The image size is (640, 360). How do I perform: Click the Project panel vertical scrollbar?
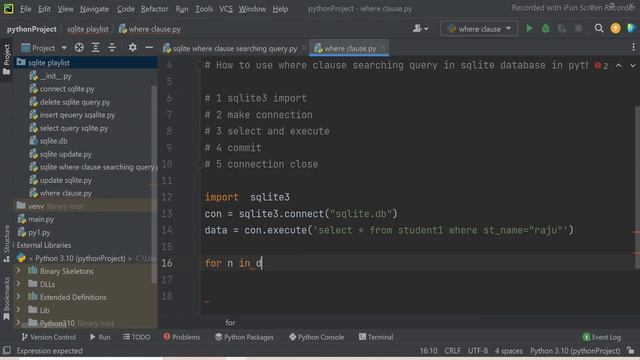click(154, 184)
